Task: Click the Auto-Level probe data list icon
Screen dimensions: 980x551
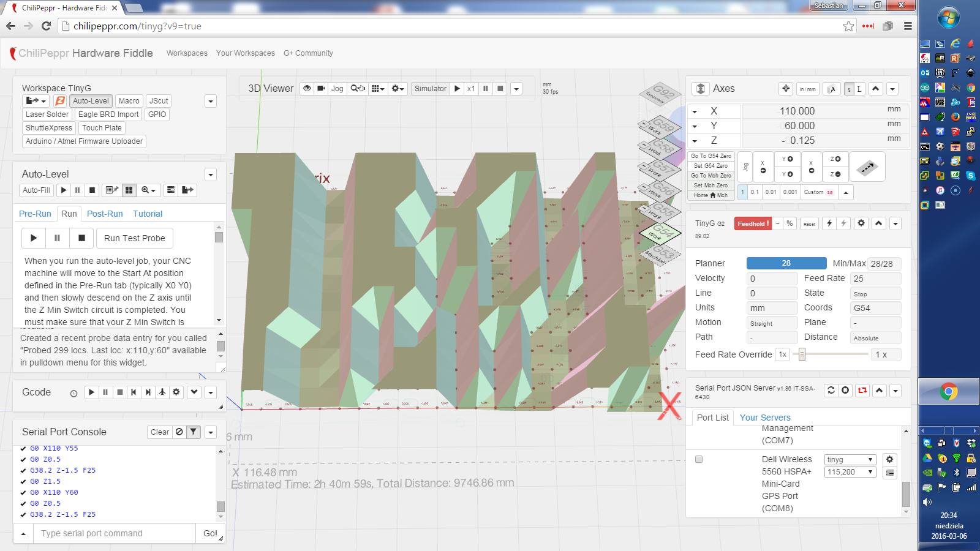Action: point(111,190)
